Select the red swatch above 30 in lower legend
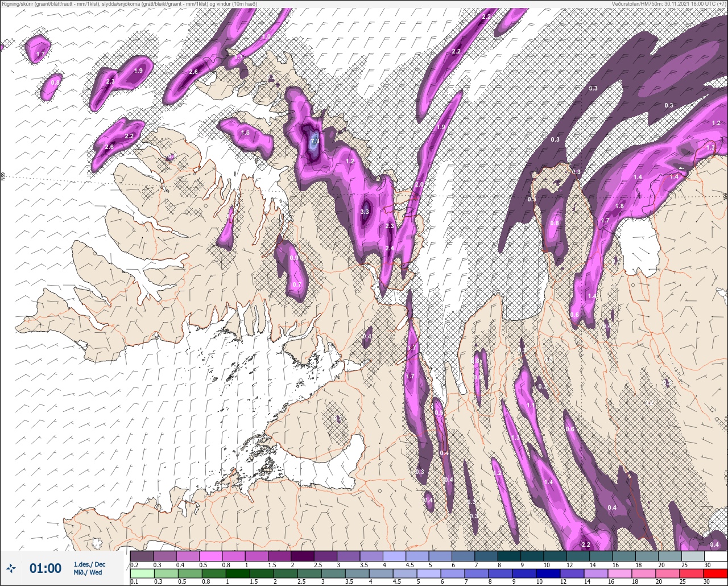The image size is (728, 586). (715, 573)
